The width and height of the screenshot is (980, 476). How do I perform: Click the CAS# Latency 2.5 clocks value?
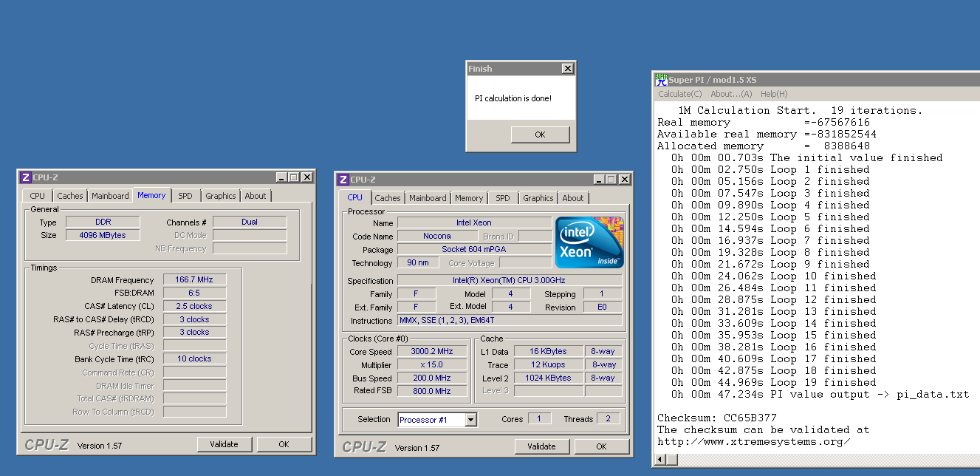pos(194,306)
